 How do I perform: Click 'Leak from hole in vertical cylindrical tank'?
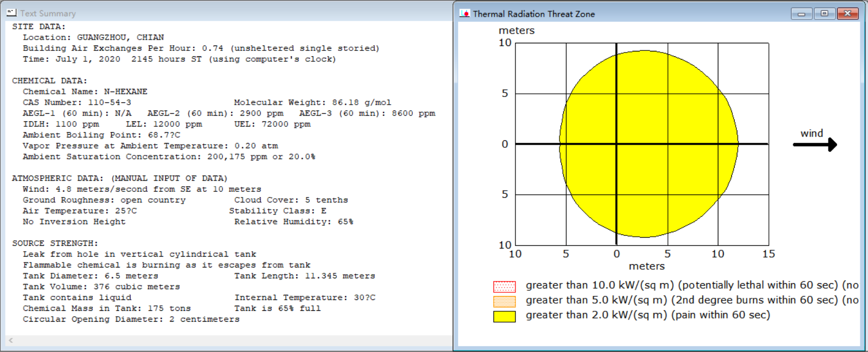click(139, 254)
